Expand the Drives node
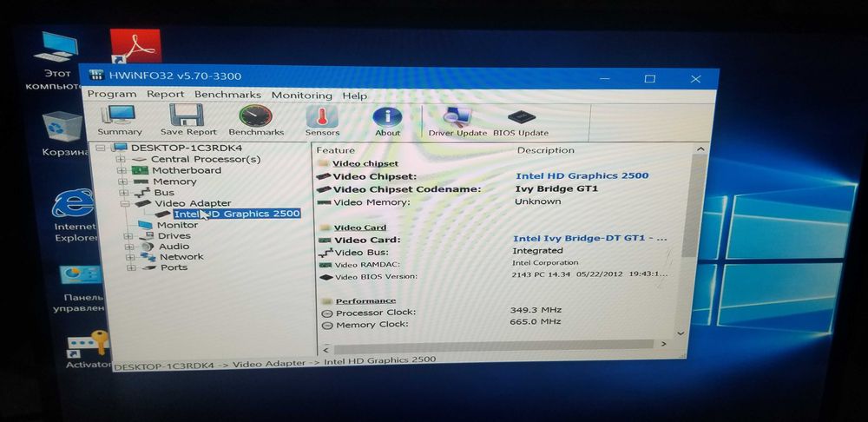The image size is (868, 422). click(x=128, y=236)
